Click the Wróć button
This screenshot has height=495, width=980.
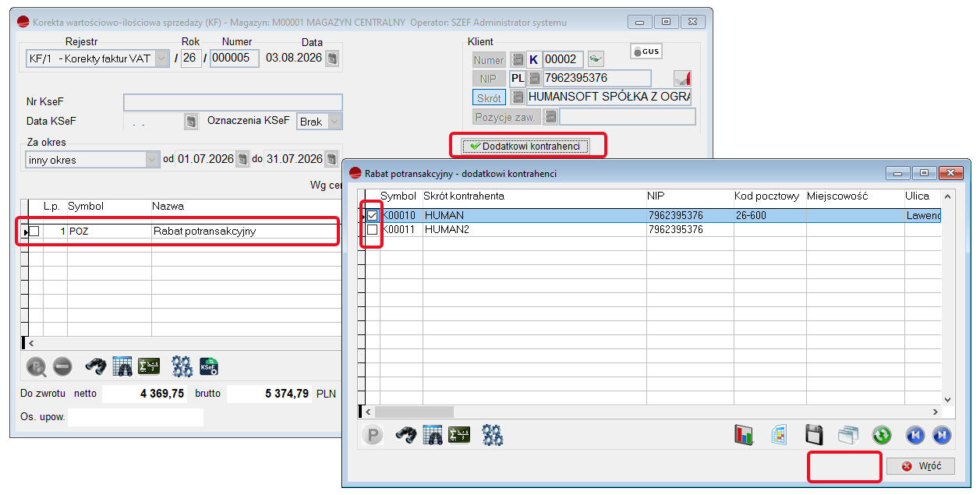[x=921, y=466]
